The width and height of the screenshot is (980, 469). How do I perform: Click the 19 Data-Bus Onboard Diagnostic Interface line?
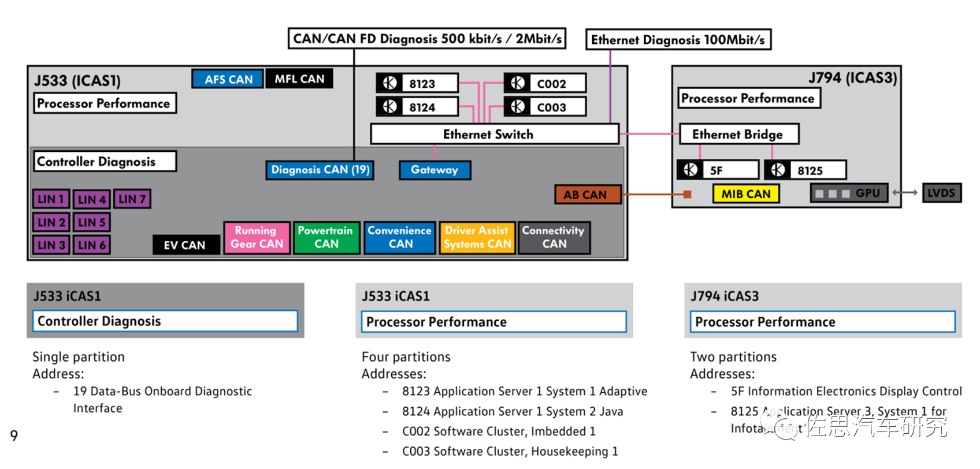point(162,400)
